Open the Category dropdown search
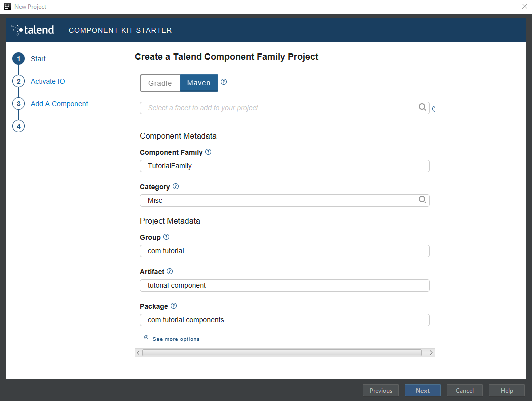 422,200
